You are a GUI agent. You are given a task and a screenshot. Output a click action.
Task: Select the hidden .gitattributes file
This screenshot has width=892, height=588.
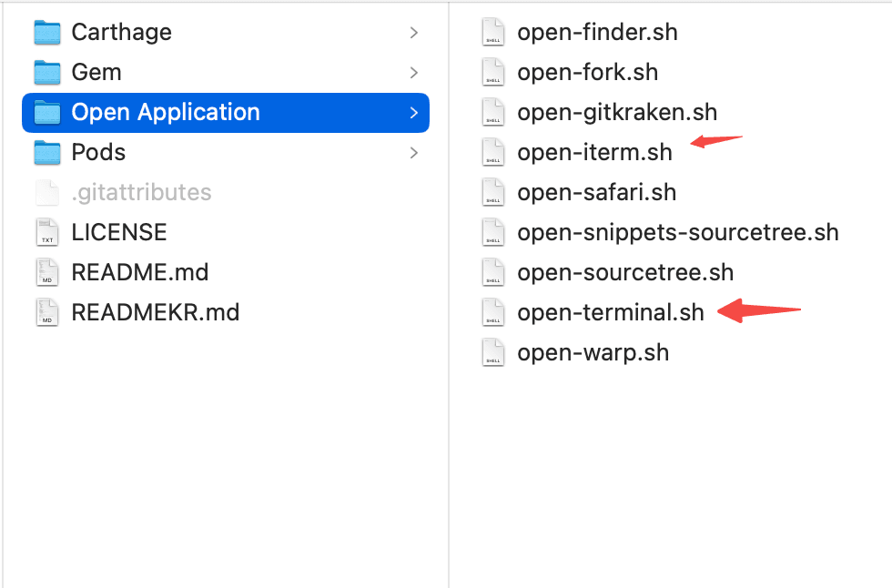(141, 193)
